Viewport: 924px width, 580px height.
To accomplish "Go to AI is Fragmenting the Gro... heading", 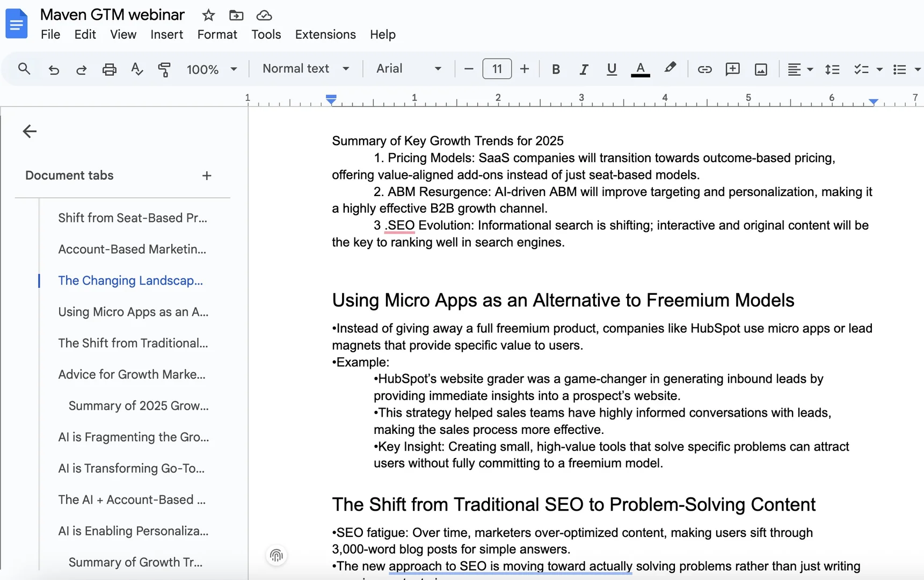I will point(134,437).
